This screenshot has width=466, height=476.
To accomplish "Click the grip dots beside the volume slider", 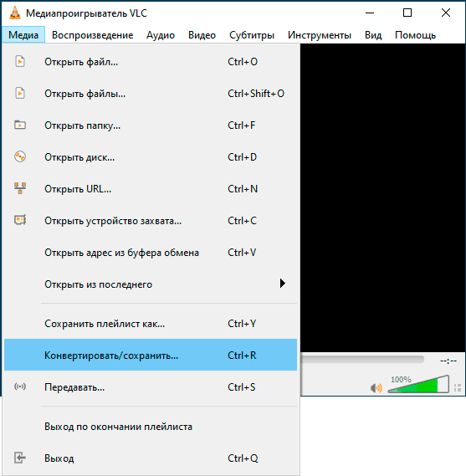I will 458,387.
